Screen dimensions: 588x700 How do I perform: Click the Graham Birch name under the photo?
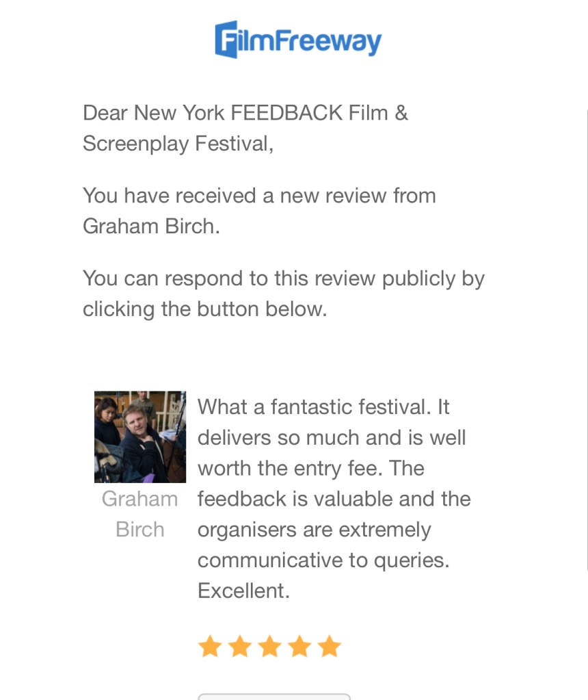(x=140, y=514)
